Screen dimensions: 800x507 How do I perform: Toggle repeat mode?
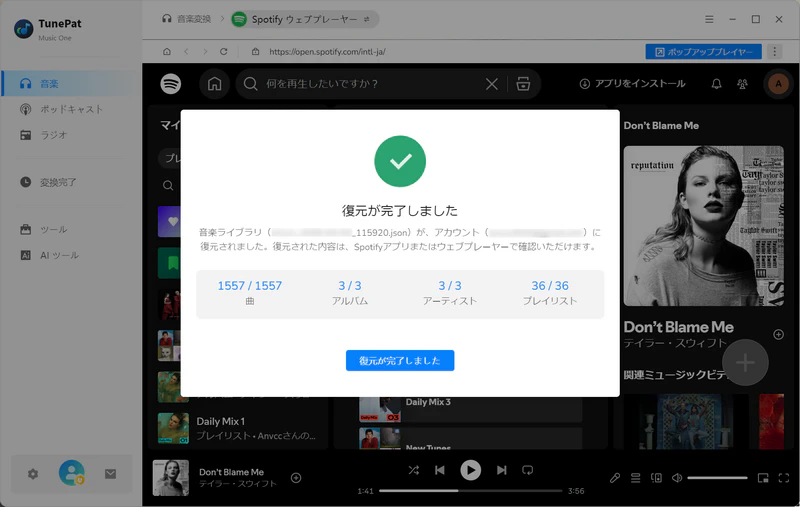click(528, 470)
